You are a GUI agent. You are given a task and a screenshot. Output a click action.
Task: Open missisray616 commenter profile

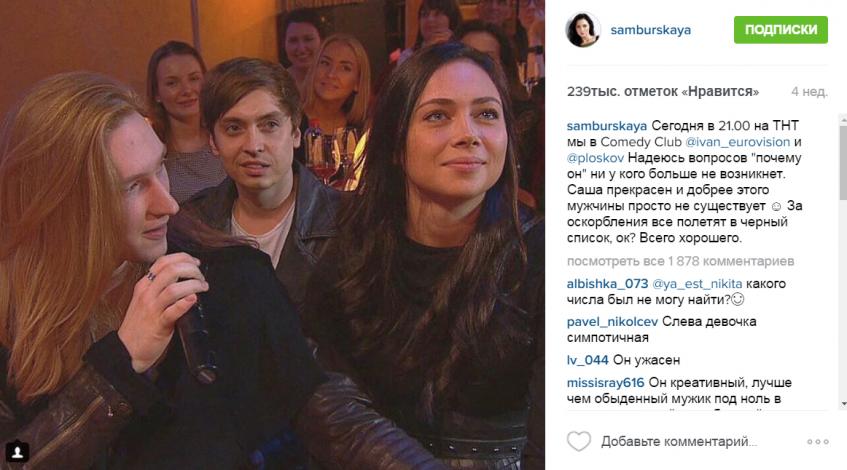(606, 383)
